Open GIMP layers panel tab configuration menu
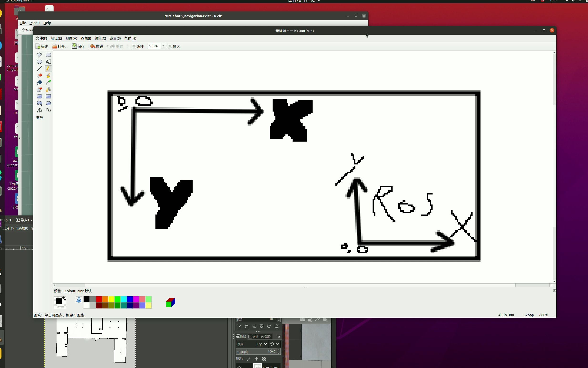The height and width of the screenshot is (368, 588). [279, 336]
